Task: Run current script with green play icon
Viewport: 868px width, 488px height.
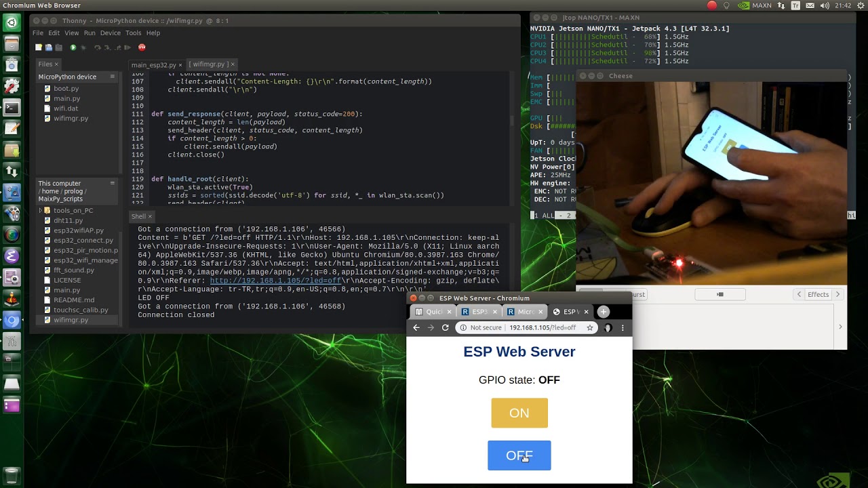Action: (73, 47)
